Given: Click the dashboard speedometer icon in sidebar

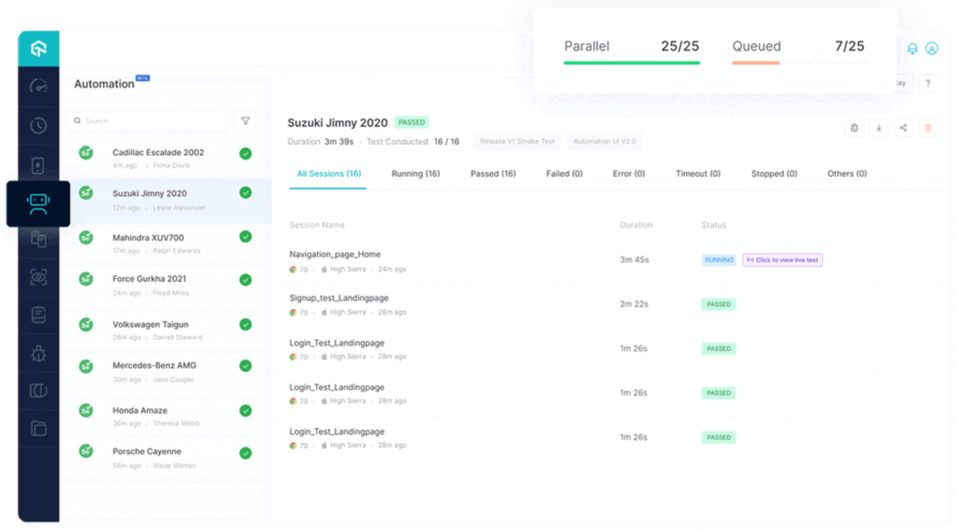Looking at the screenshot, I should (38, 86).
